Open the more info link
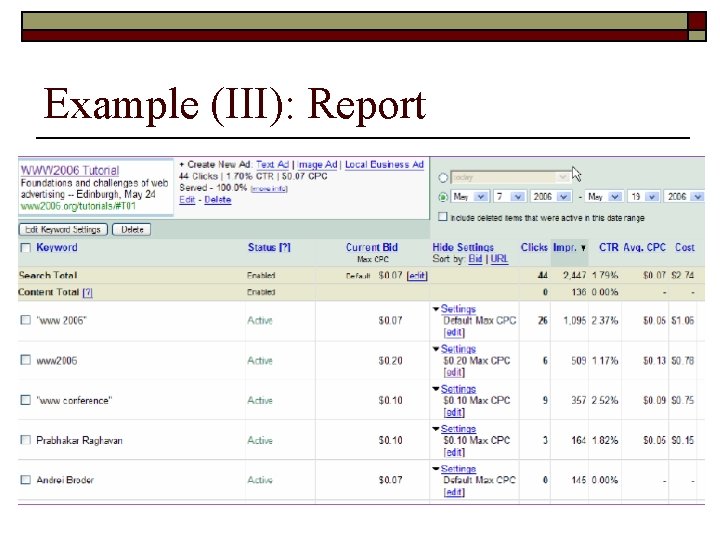This screenshot has width=720, height=540. coord(269,189)
